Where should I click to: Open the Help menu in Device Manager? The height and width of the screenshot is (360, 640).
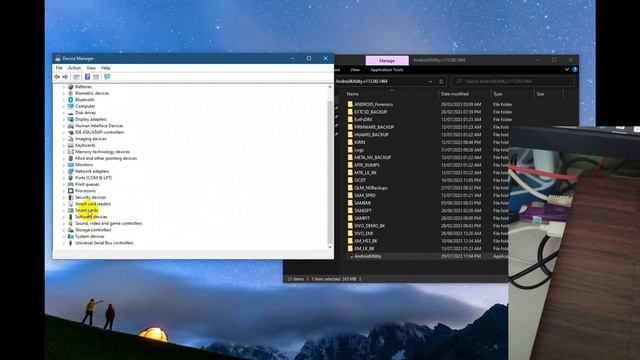pos(106,68)
